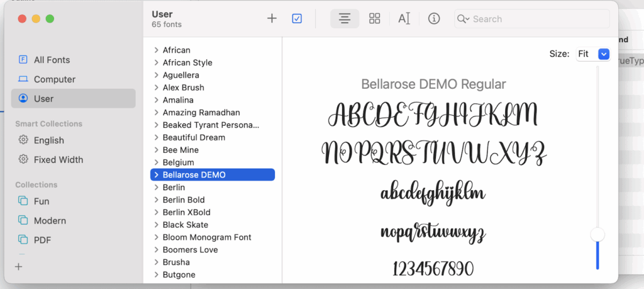Viewport: 644px width, 289px height.
Task: Open the Size dropdown set to Fit
Action: click(x=593, y=54)
